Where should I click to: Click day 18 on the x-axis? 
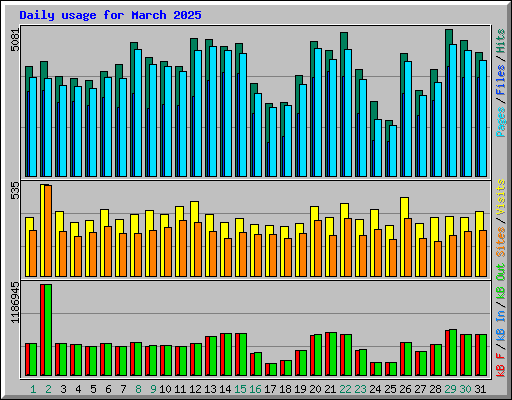coord(285,389)
